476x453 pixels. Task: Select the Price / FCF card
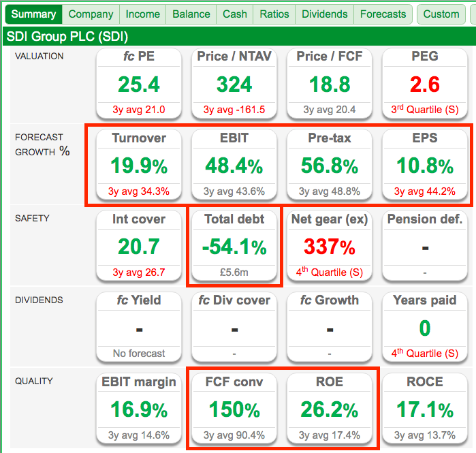click(x=330, y=83)
